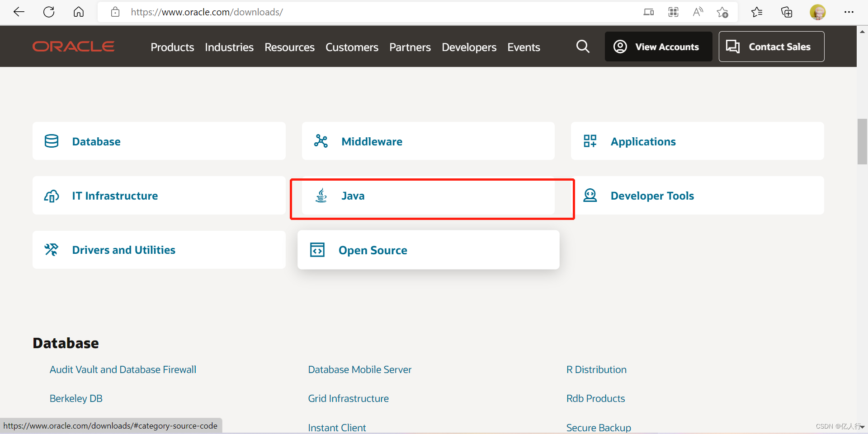Open the Instant Client link
The height and width of the screenshot is (434, 868).
[337, 427]
